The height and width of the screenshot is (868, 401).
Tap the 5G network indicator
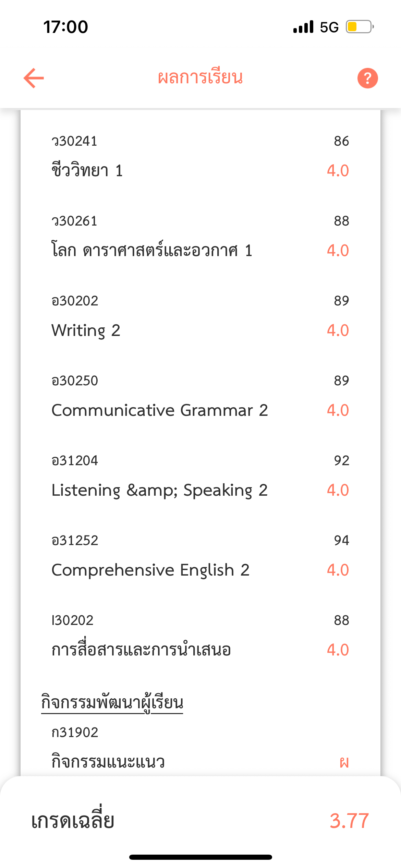tap(329, 27)
